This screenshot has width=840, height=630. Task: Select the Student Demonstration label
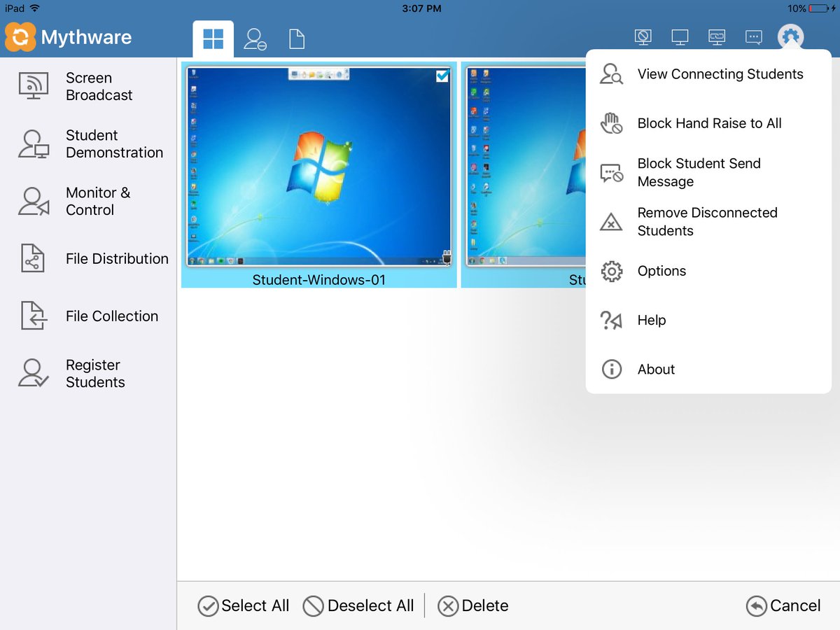pyautogui.click(x=114, y=143)
